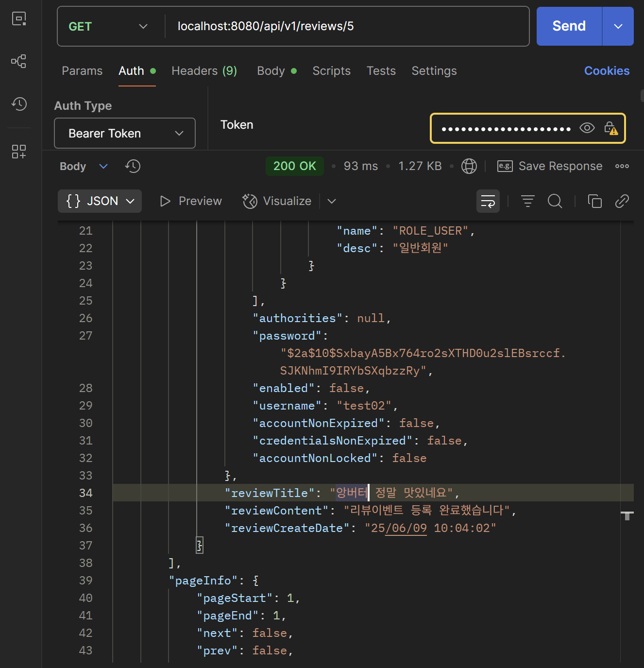Image resolution: width=644 pixels, height=668 pixels.
Task: Open the History sidebar icon
Action: [19, 103]
